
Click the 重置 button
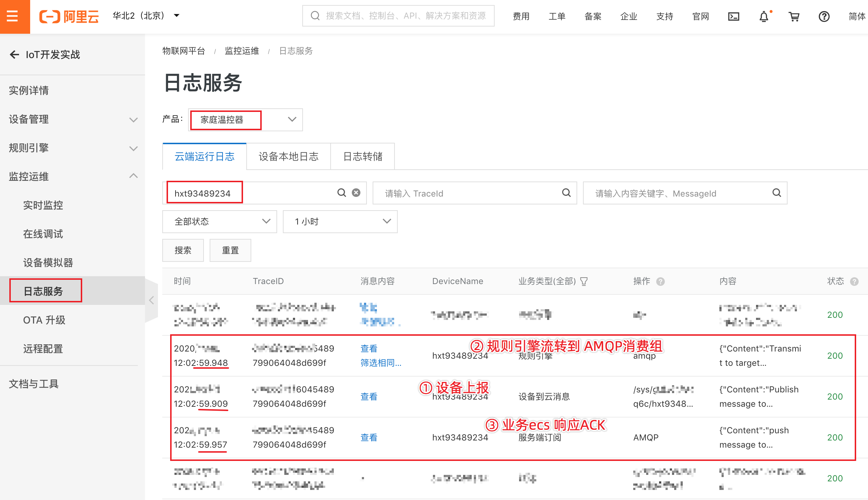click(x=230, y=250)
